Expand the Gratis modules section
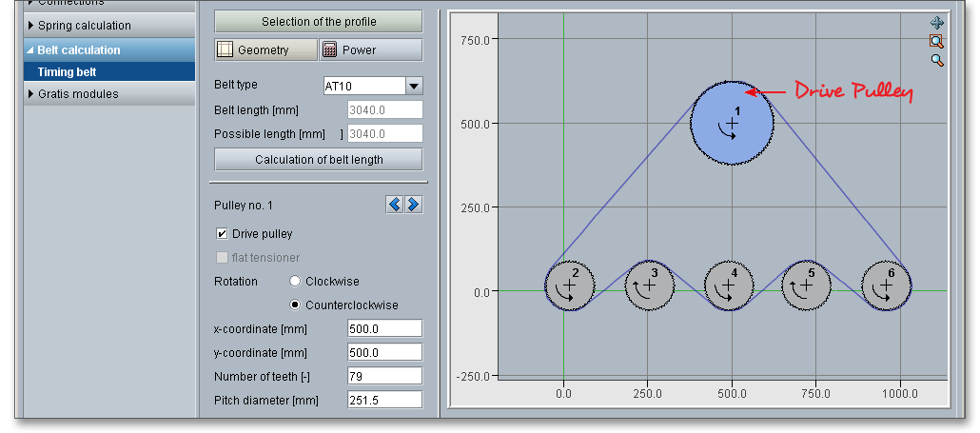The width and height of the screenshot is (980, 433). click(x=78, y=94)
